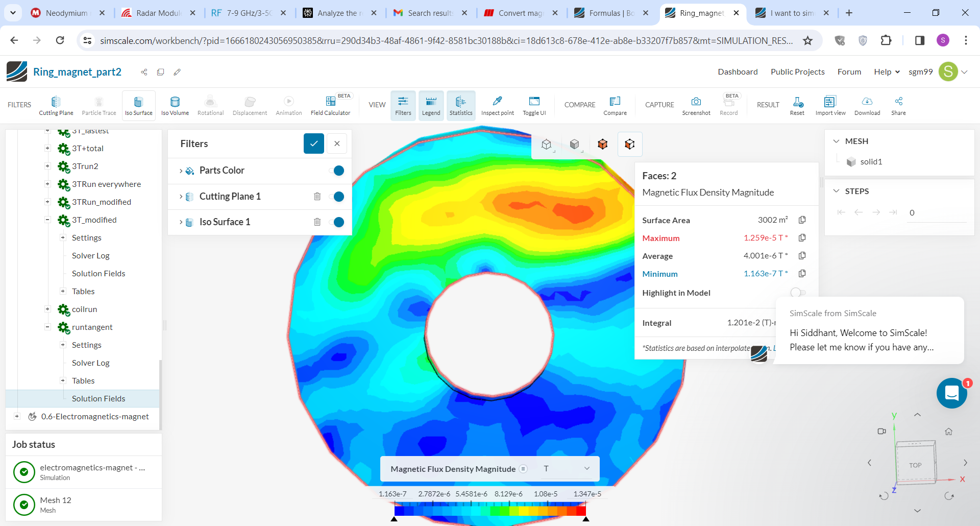Enable Highlight in Model switch
The width and height of the screenshot is (980, 526).
point(797,293)
